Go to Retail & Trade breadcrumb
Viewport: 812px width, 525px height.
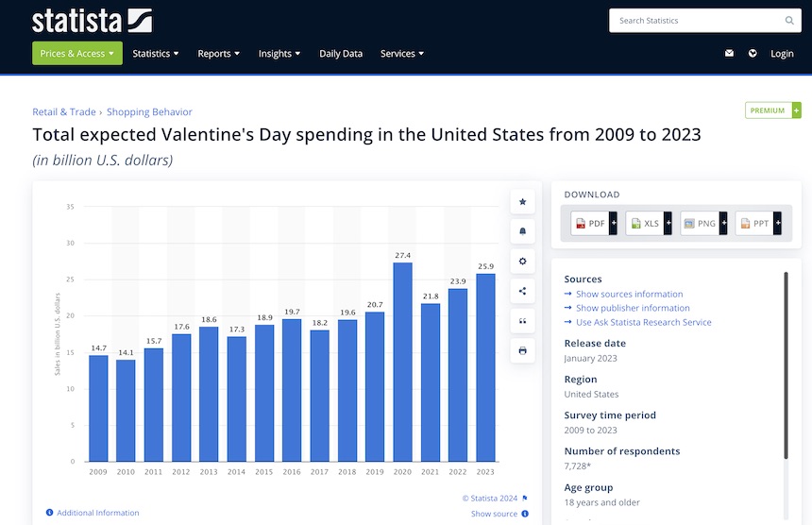click(63, 111)
